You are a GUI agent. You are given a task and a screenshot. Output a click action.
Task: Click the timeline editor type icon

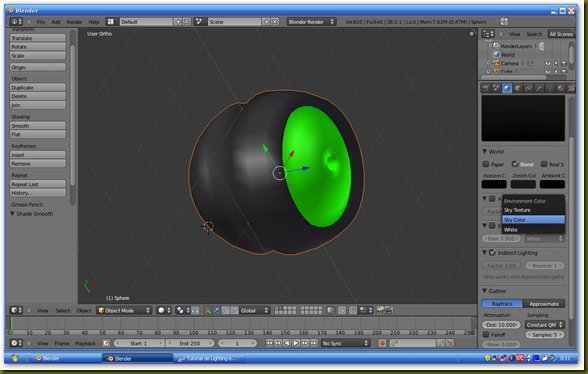[x=16, y=343]
